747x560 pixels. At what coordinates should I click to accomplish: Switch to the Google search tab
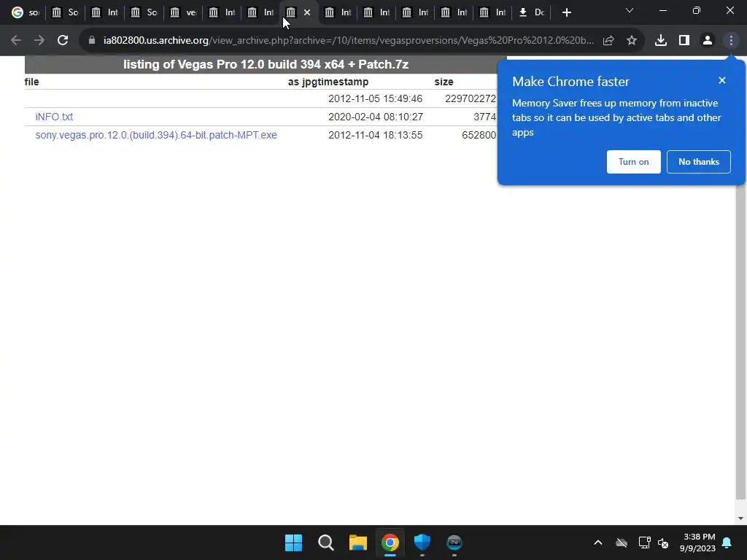pos(26,12)
